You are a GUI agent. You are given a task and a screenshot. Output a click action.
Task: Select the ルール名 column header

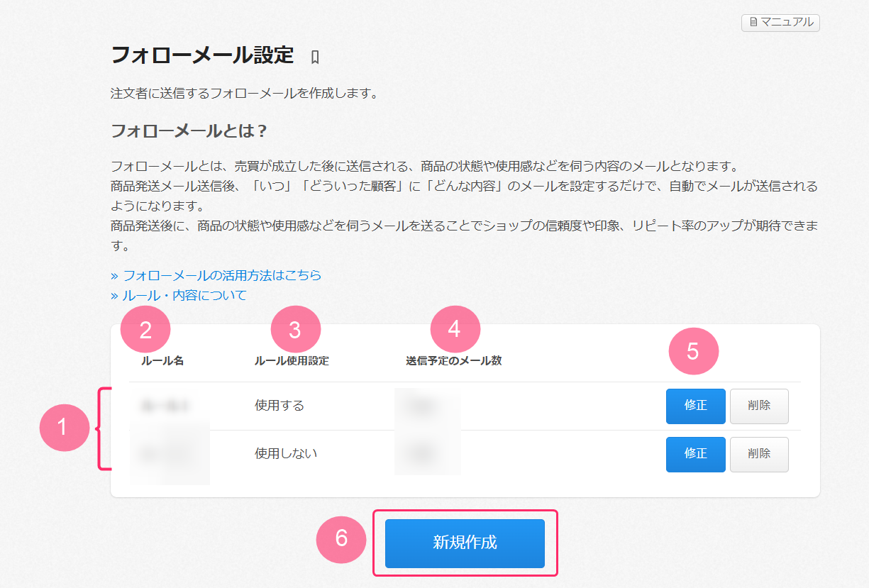(x=162, y=361)
